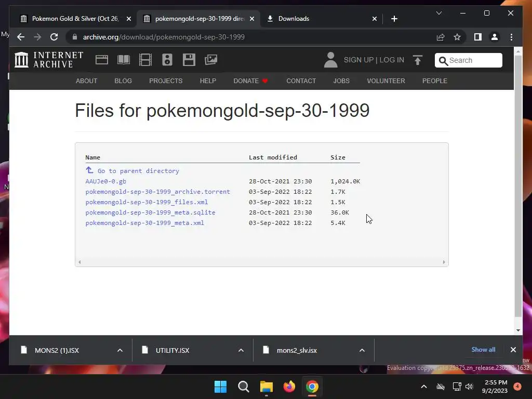
Task: Click LOG IN link
Action: point(392,60)
